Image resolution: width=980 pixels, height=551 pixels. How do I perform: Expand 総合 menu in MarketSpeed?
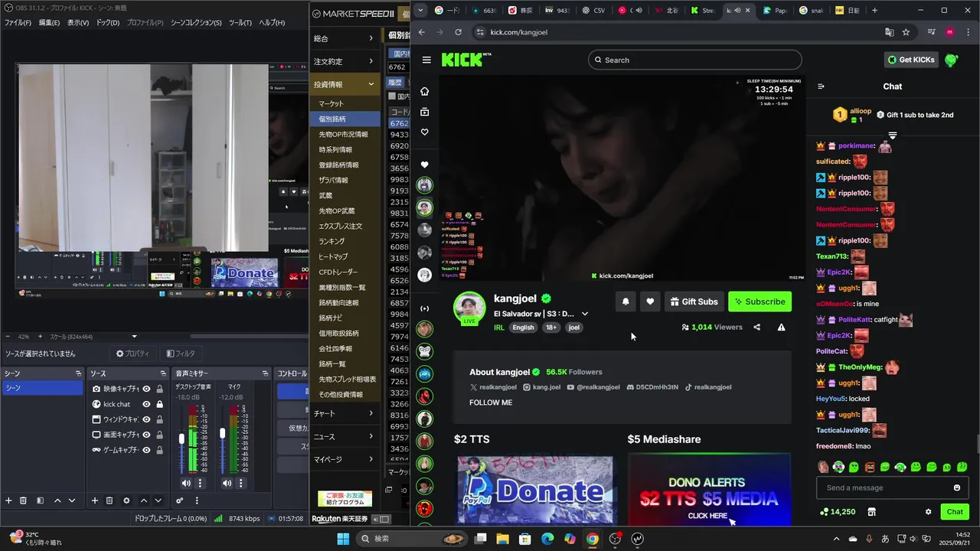pos(345,38)
